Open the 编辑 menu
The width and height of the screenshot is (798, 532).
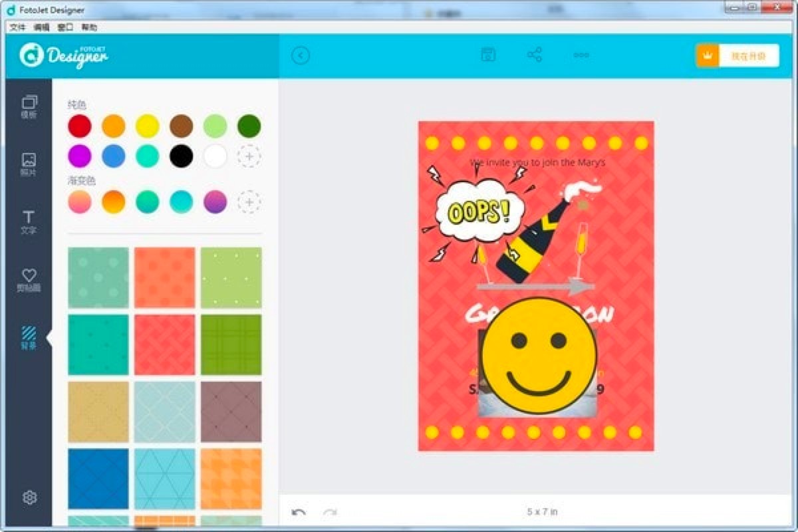[x=41, y=27]
